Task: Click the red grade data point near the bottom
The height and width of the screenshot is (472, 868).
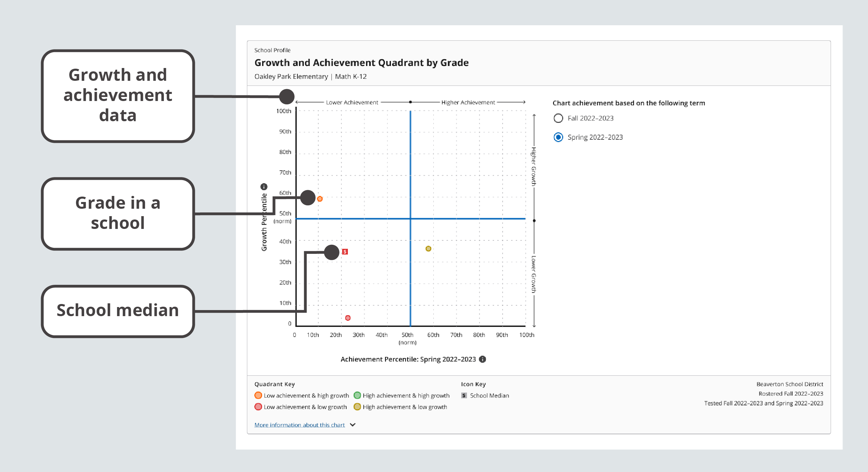Action: pyautogui.click(x=348, y=317)
